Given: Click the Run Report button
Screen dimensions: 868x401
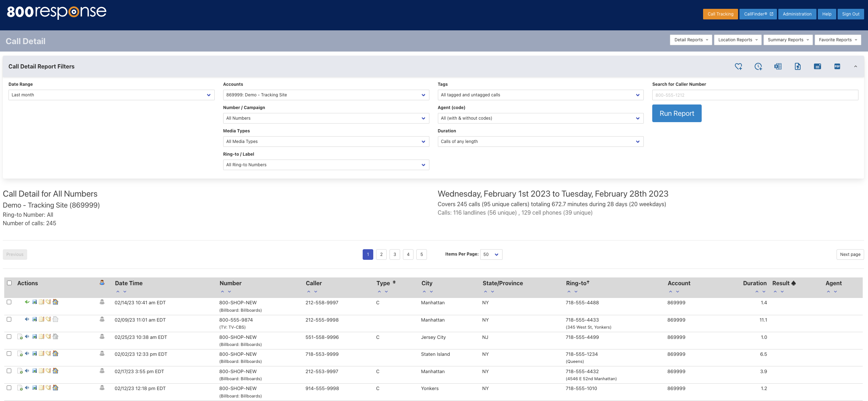Looking at the screenshot, I should [x=676, y=113].
